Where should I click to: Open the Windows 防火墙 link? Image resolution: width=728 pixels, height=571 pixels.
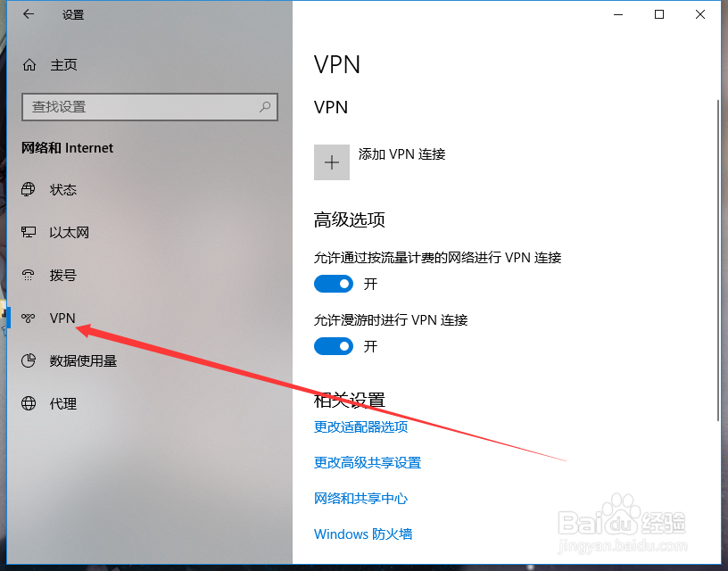tap(363, 534)
